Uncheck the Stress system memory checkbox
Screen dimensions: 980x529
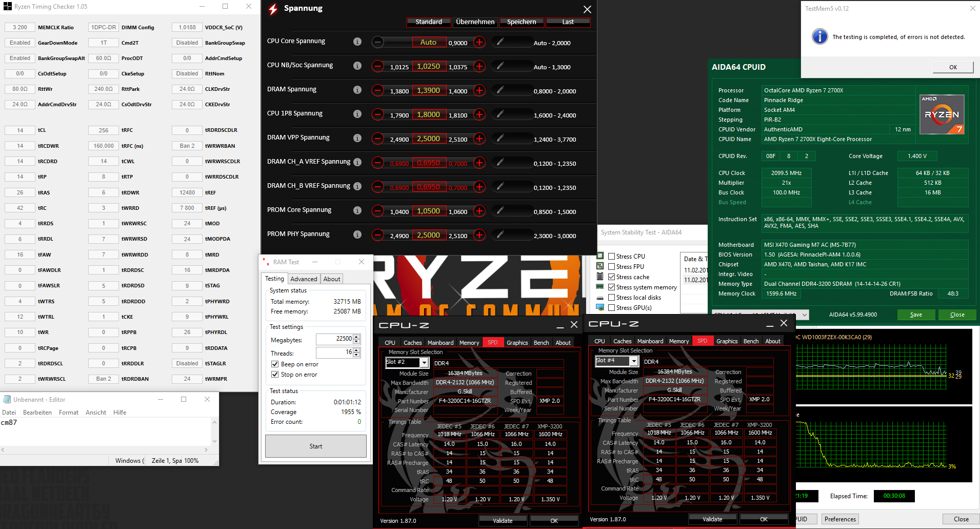pos(611,287)
